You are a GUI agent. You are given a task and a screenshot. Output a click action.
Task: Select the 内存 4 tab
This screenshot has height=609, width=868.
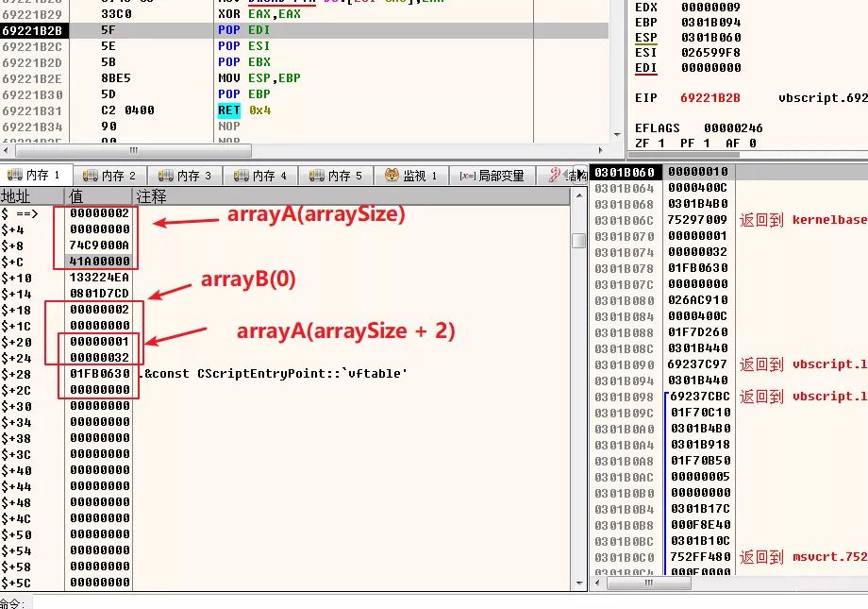(x=260, y=176)
